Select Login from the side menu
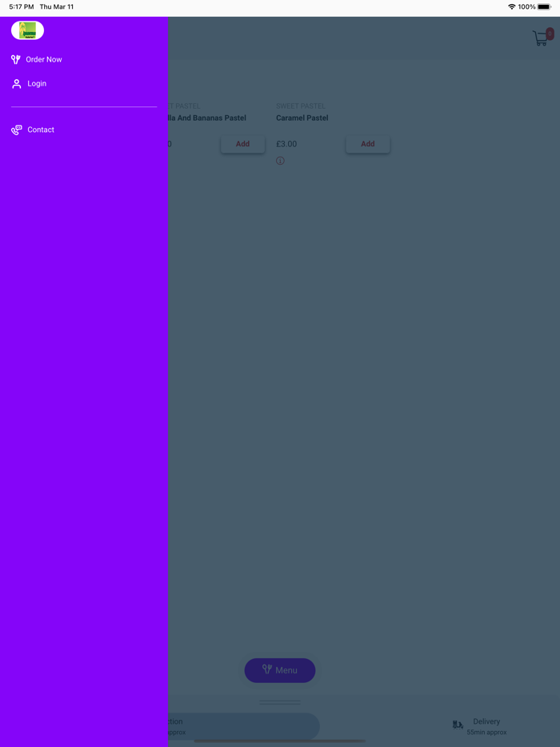 [37, 84]
